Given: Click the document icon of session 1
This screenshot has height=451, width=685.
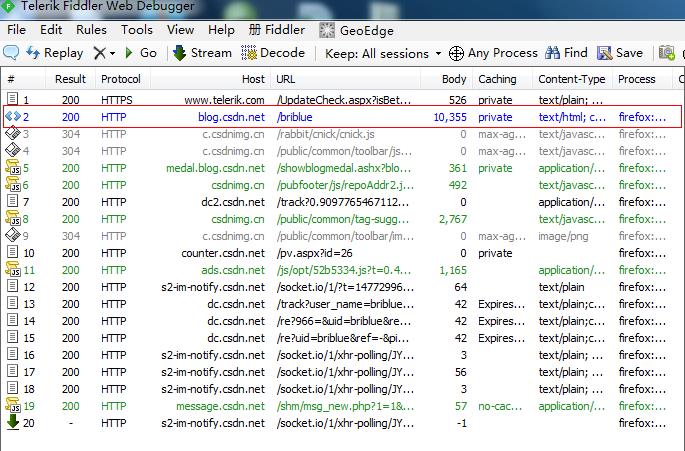Looking at the screenshot, I should [x=13, y=99].
